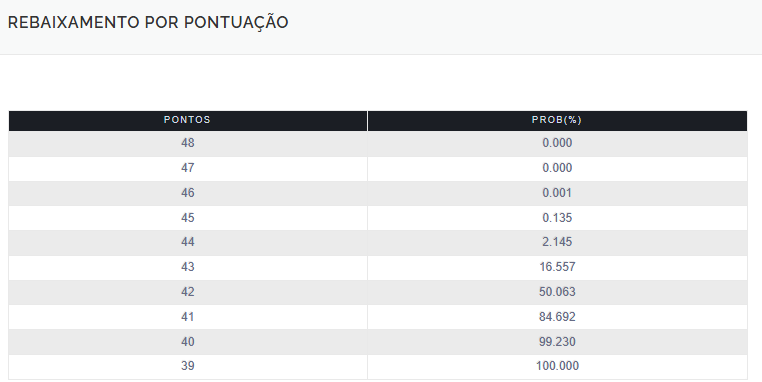This screenshot has width=762, height=382.
Task: Click the PONTOS column header
Action: pyautogui.click(x=188, y=121)
